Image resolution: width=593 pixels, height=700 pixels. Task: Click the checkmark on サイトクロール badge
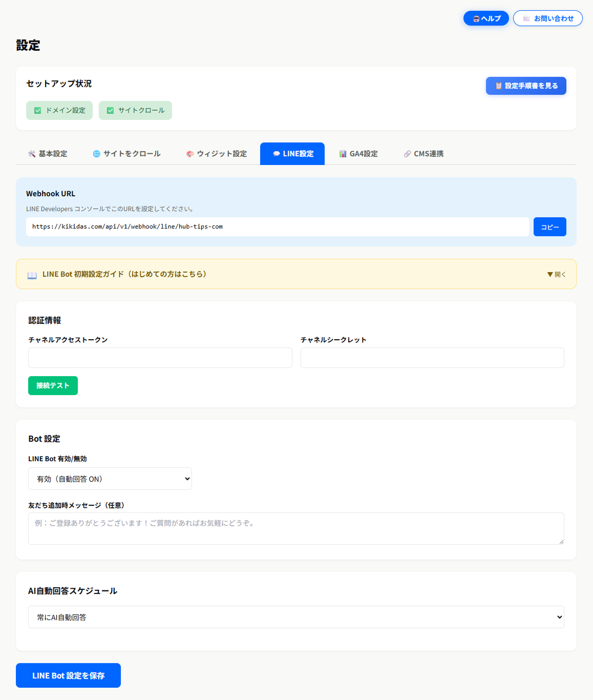111,110
